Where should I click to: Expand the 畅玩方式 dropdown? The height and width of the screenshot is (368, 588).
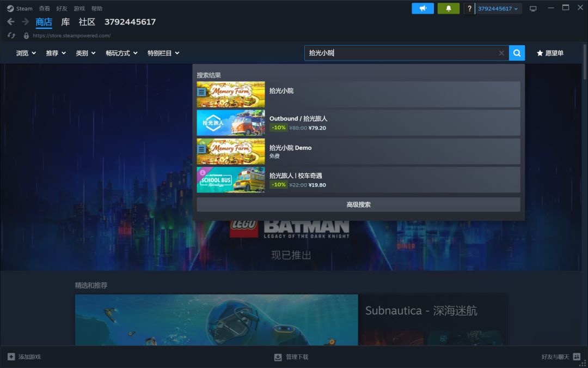[x=121, y=53]
